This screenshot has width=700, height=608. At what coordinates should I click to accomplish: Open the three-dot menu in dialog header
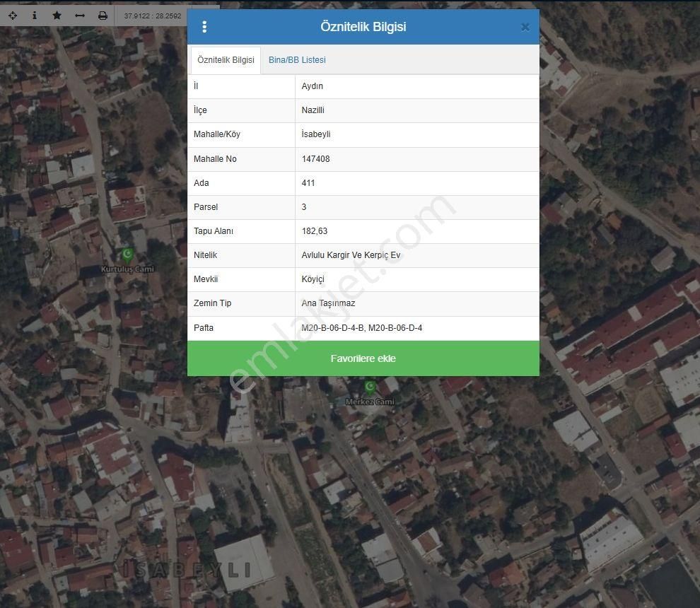click(x=204, y=27)
